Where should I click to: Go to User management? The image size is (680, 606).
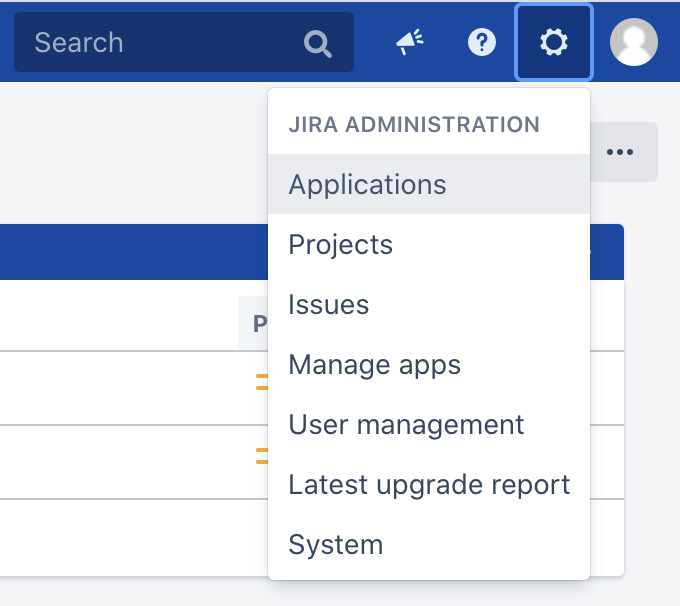pyautogui.click(x=429, y=424)
